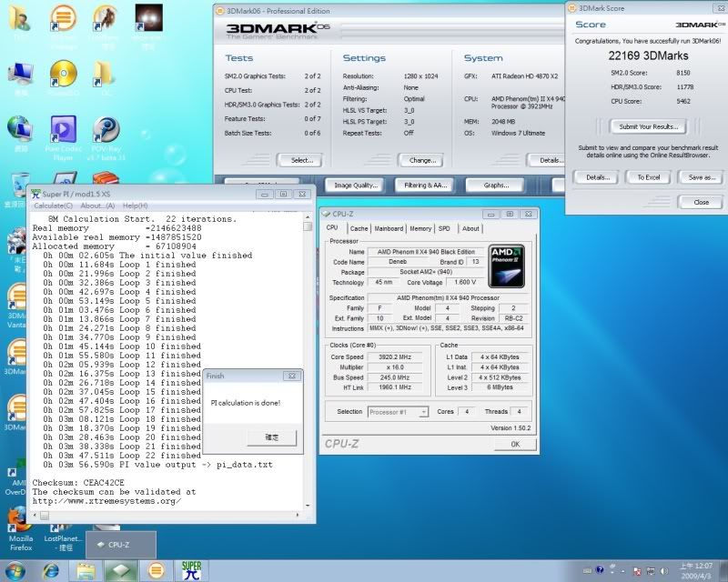Switch to CPU-Z taskbar button
Screen dimensions: 728x582
pos(121,571)
